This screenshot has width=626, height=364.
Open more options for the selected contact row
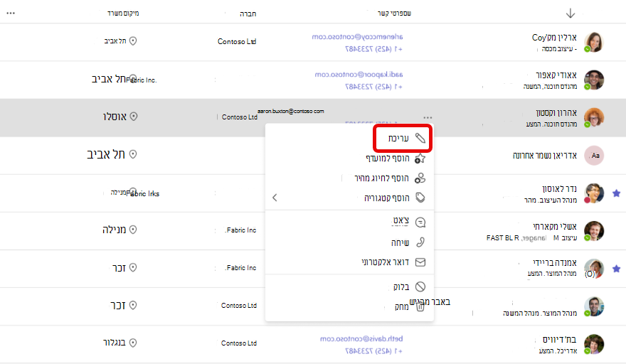pyautogui.click(x=428, y=118)
